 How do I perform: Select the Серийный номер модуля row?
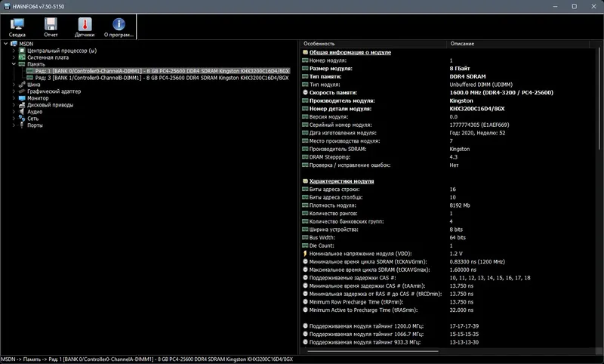447,125
